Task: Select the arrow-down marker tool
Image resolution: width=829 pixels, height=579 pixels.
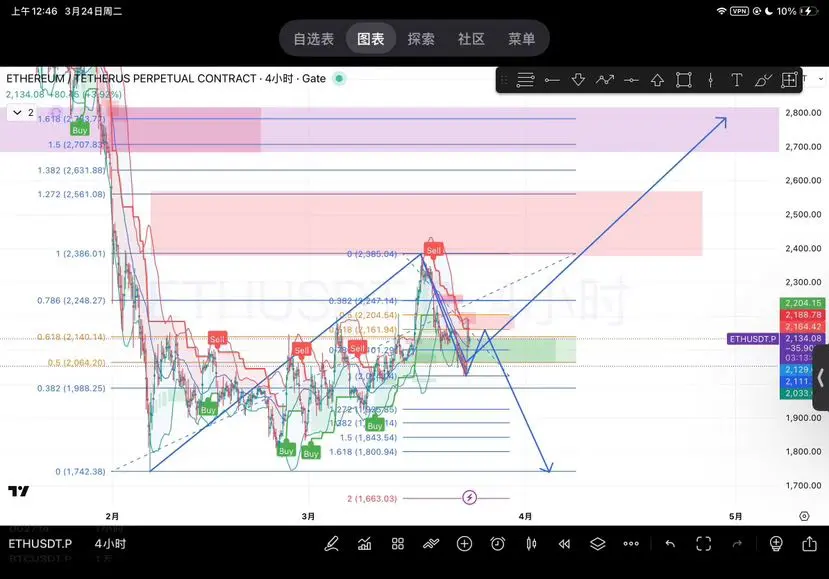Action: (578, 80)
